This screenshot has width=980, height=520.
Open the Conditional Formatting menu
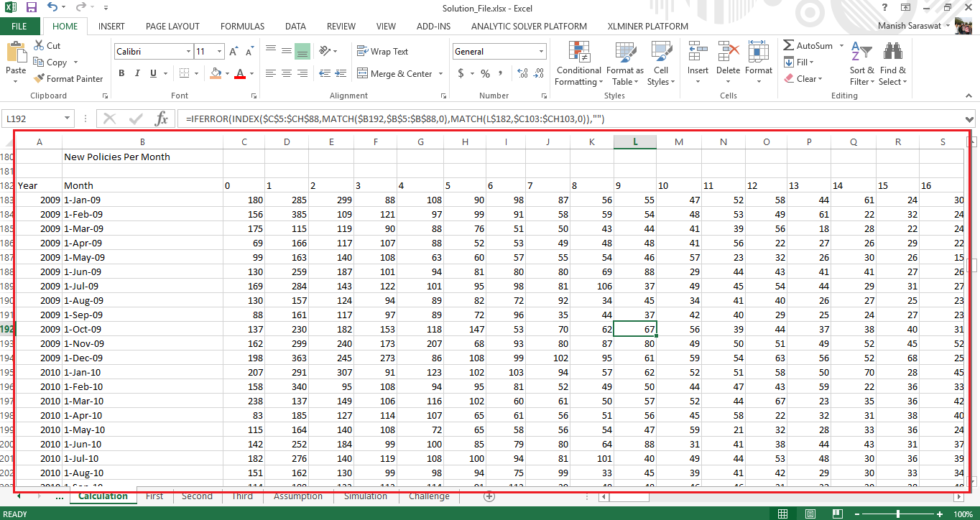coord(578,64)
